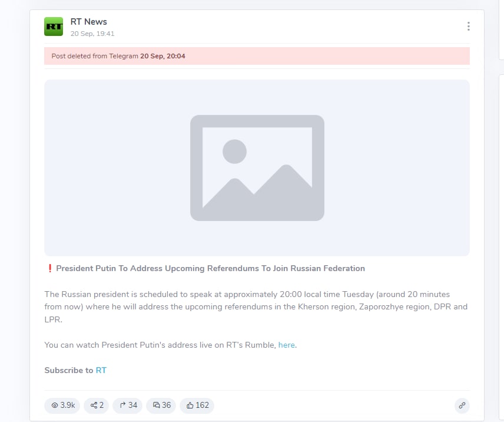Open the RT News channel name
The image size is (504, 422).
(x=89, y=22)
